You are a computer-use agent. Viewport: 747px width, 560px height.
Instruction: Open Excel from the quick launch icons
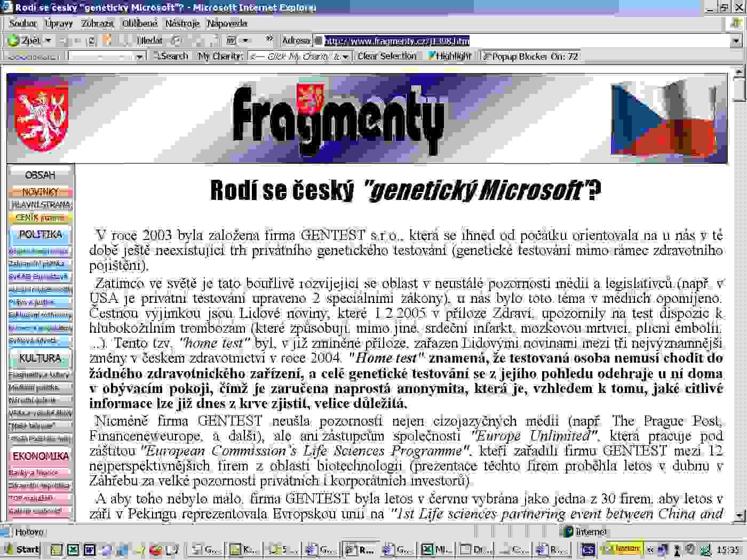pos(73,549)
